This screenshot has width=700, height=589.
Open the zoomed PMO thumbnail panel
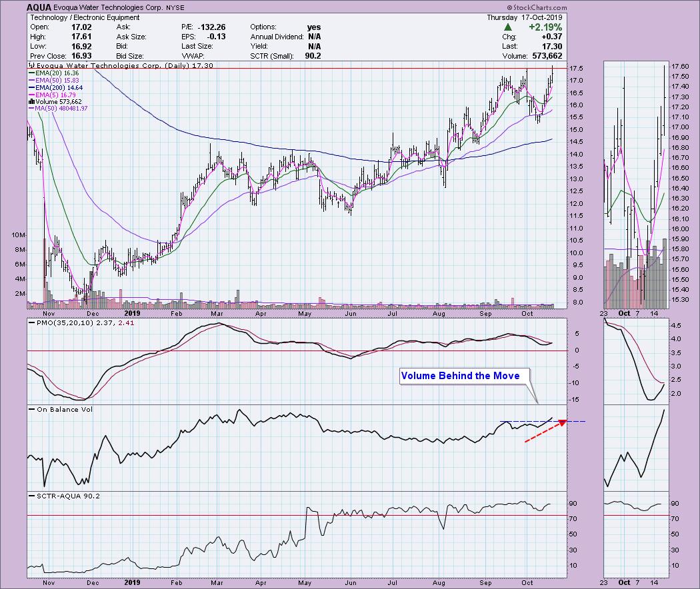point(636,361)
